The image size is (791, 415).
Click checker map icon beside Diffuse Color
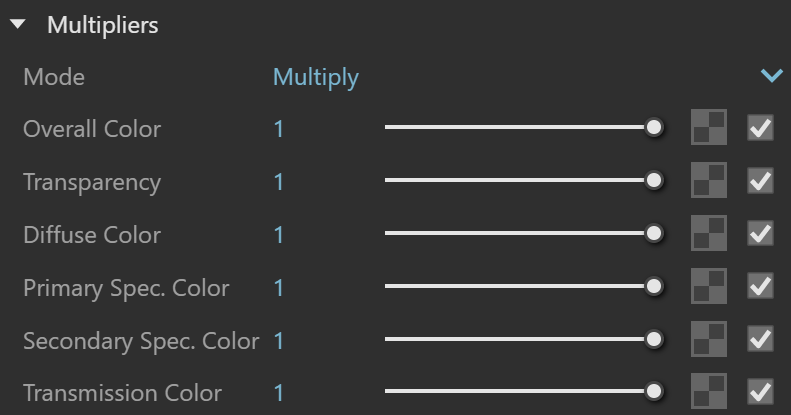(x=709, y=233)
